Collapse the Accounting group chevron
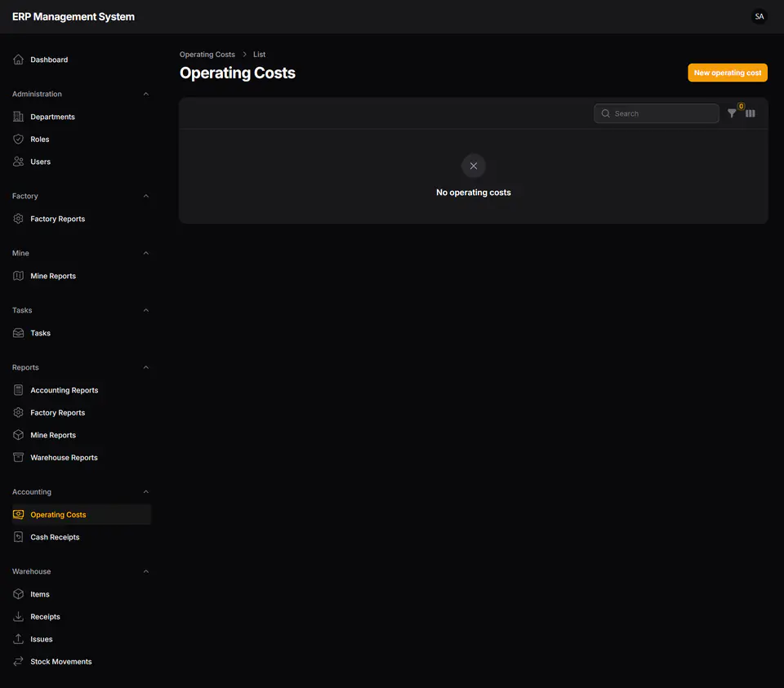The height and width of the screenshot is (688, 784). (x=146, y=491)
